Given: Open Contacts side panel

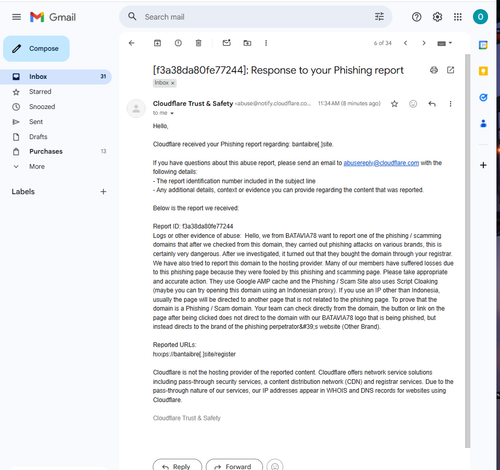Looking at the screenshot, I should pyautogui.click(x=483, y=124).
